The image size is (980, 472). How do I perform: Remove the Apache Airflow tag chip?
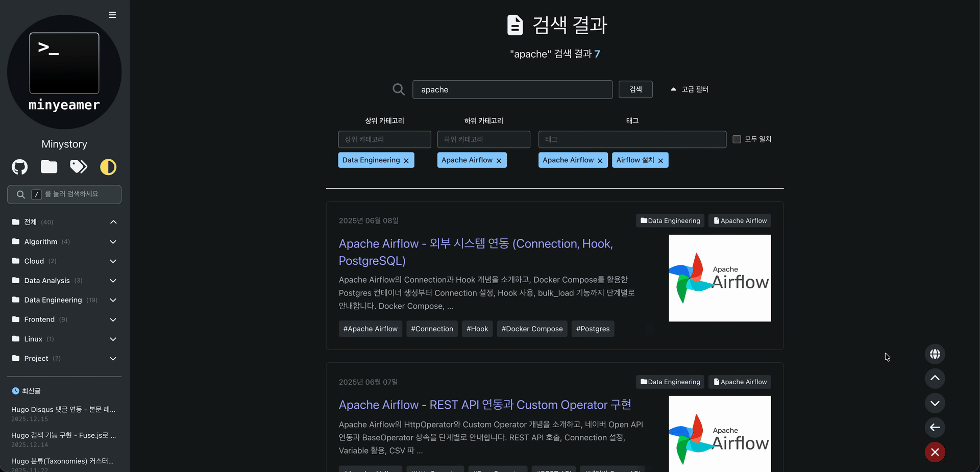pos(600,161)
